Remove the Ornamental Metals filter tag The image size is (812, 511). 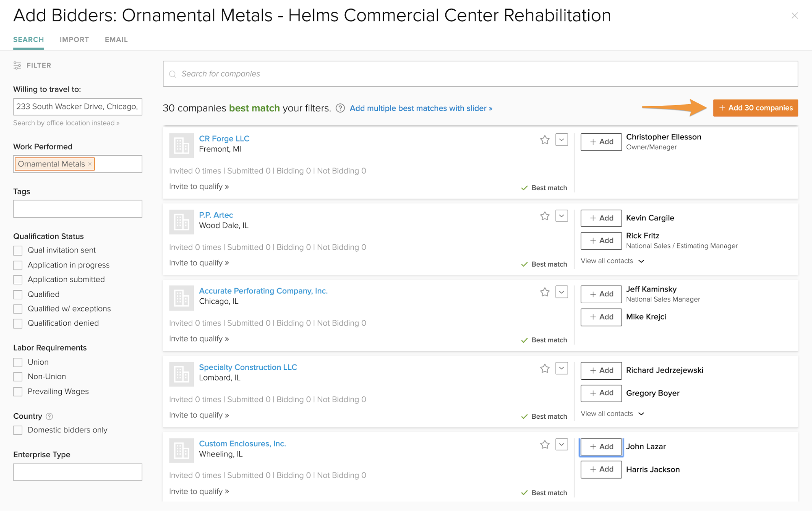pos(90,164)
